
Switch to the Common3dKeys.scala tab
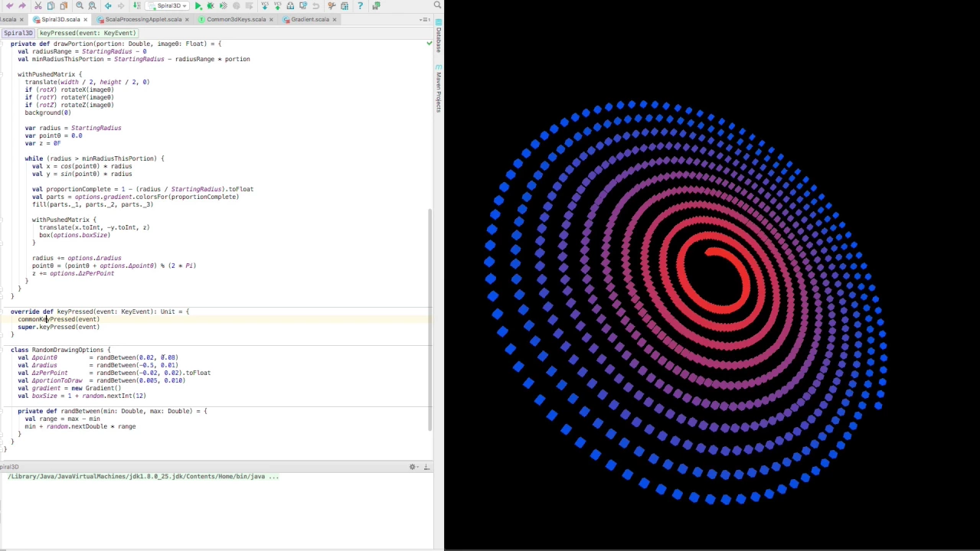(236, 19)
